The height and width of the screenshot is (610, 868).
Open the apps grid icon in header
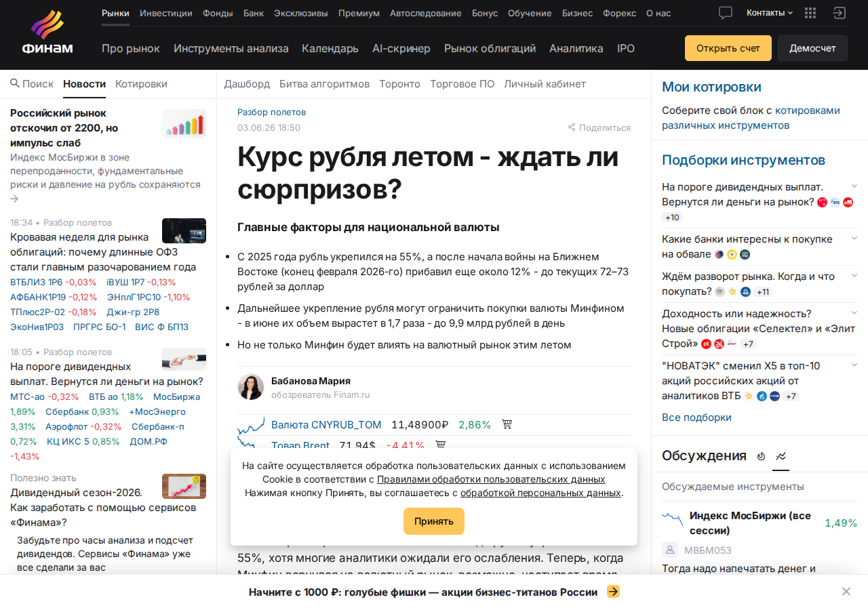[810, 13]
